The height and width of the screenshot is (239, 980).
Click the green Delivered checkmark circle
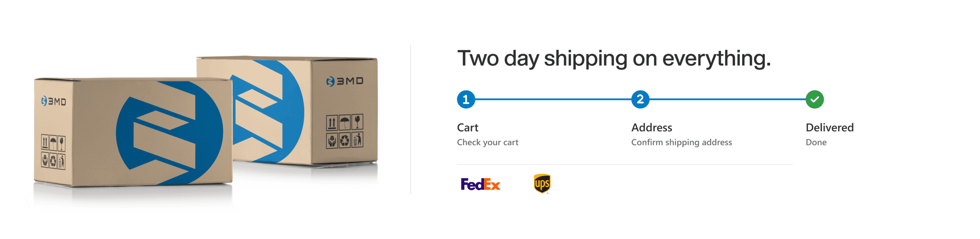814,99
